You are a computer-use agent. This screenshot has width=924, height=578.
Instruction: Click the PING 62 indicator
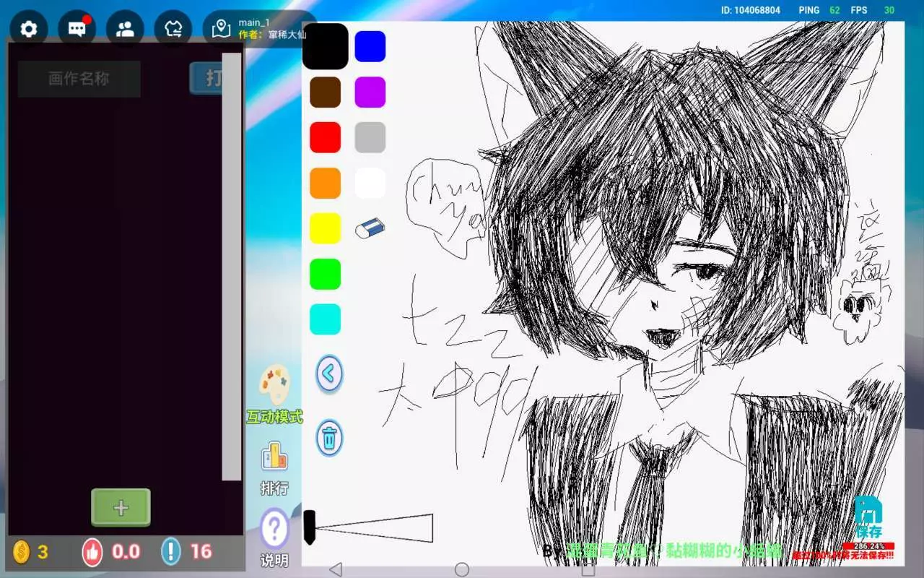[x=819, y=10]
